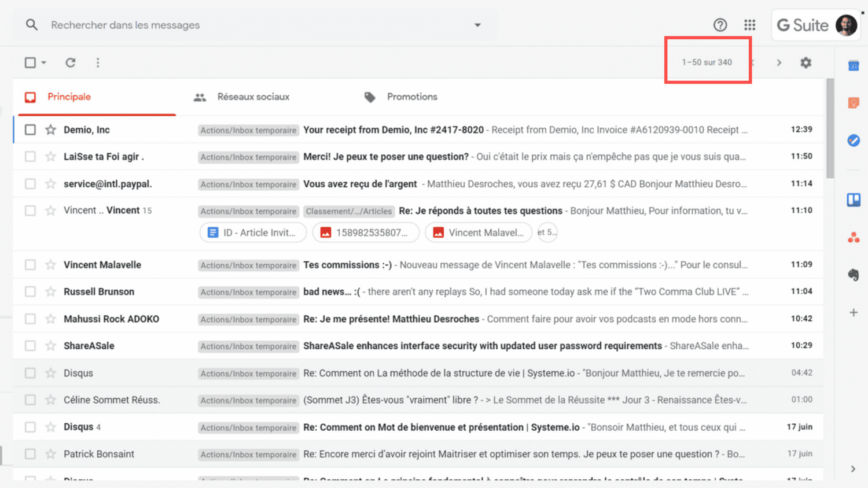
Task: Star the service@intl.paypal email
Action: click(51, 184)
